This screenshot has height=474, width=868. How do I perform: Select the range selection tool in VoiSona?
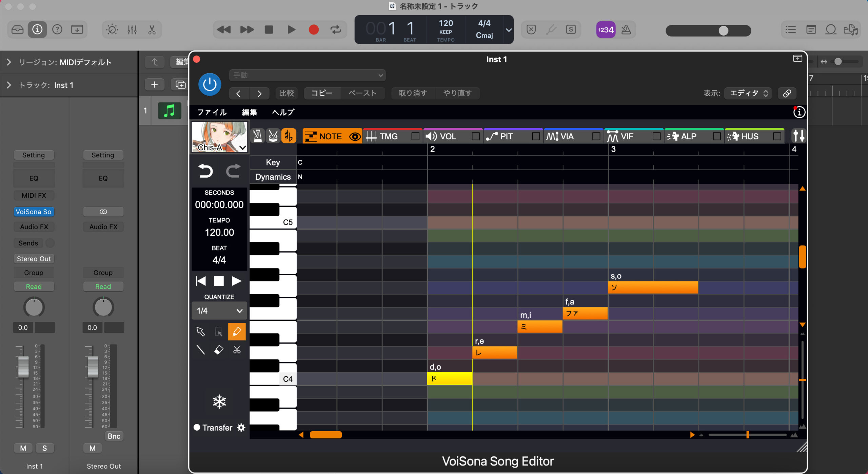(x=219, y=331)
